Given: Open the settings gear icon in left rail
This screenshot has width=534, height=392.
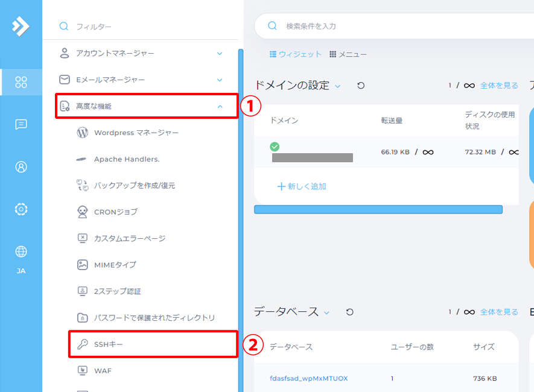Looking at the screenshot, I should click(x=21, y=209).
